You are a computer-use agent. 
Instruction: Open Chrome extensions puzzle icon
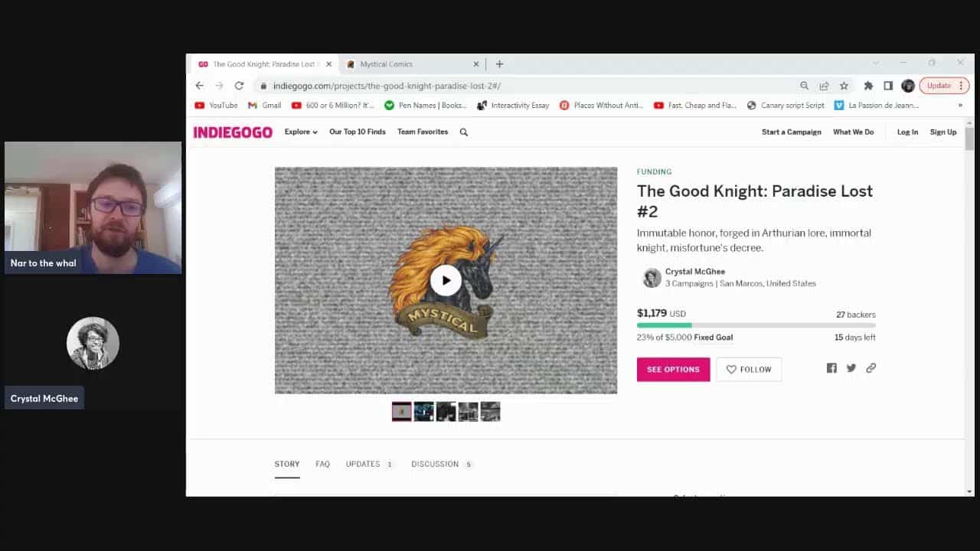(x=868, y=86)
